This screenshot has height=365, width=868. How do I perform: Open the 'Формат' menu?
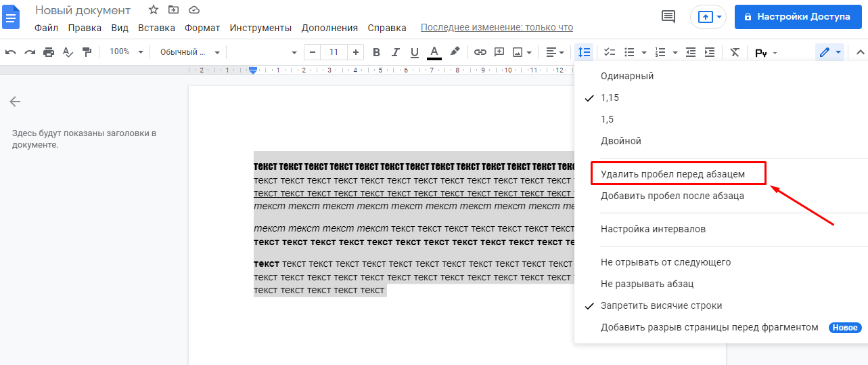click(202, 28)
